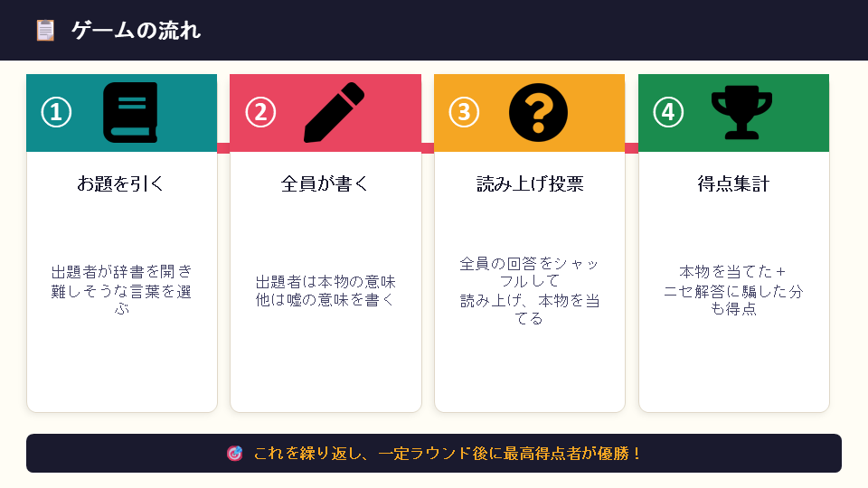Select the お題を引く heading

point(121,184)
